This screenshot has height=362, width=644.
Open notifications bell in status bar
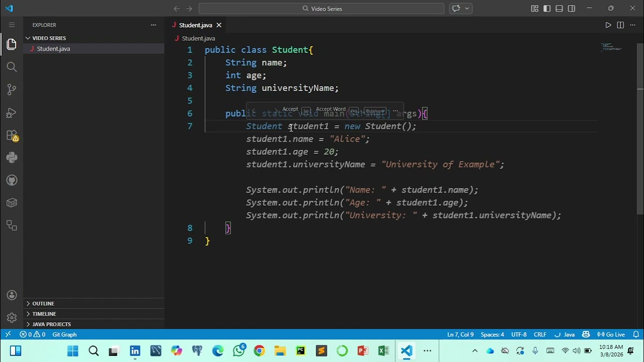click(x=636, y=334)
